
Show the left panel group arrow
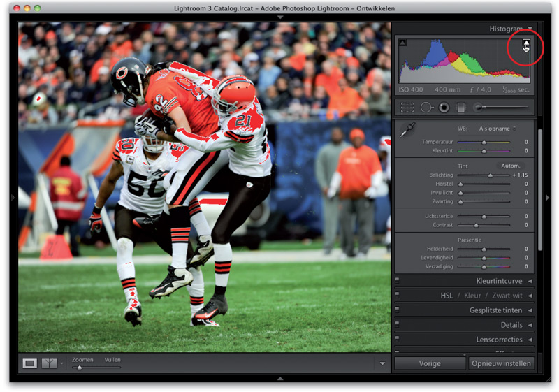[x=13, y=197]
